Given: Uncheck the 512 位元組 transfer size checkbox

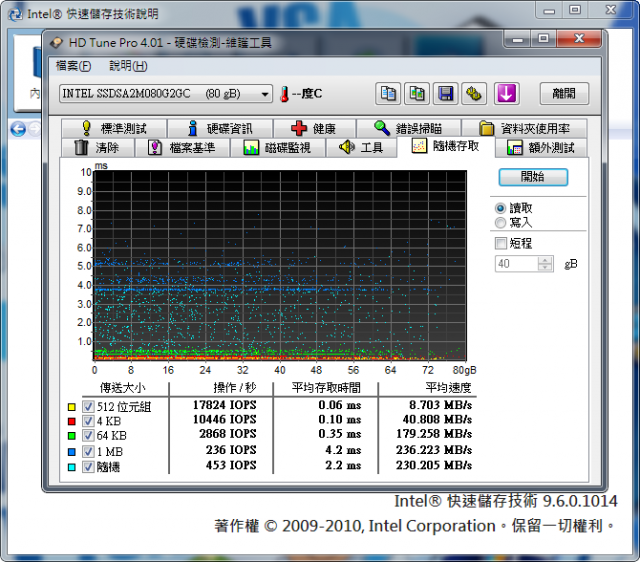Looking at the screenshot, I should [x=88, y=407].
